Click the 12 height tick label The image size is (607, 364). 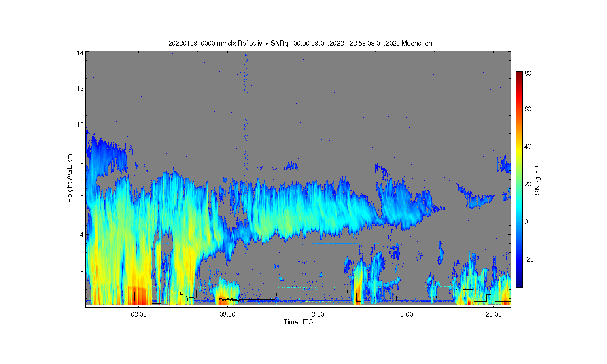coord(81,88)
